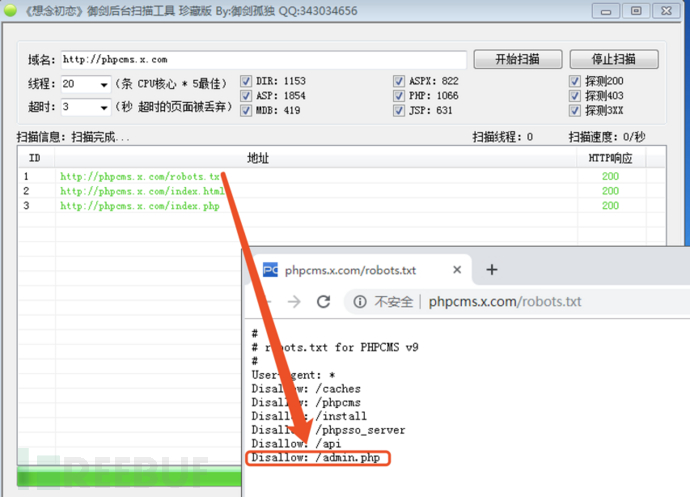Click the 扫描速度: 0/秒 status text

pos(607,137)
